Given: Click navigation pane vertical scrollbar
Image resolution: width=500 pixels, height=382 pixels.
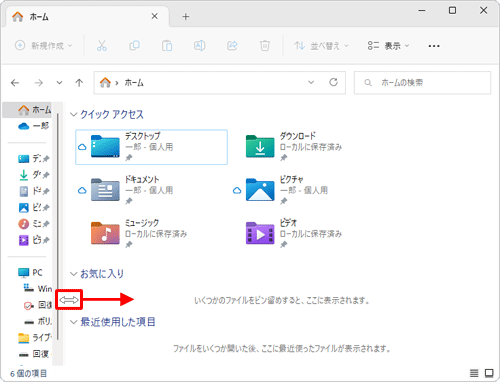Looking at the screenshot, I should click(58, 227).
